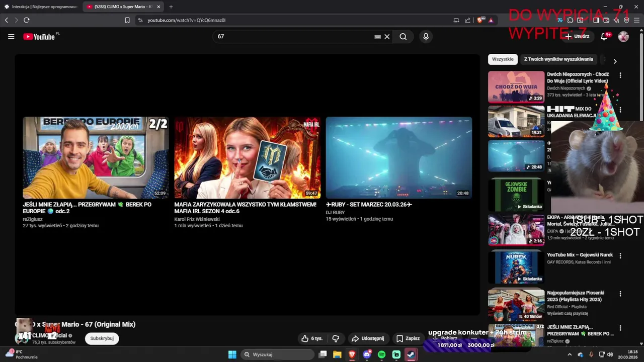644x362 pixels.
Task: Open browser extensions puzzle icon
Action: tap(570, 20)
